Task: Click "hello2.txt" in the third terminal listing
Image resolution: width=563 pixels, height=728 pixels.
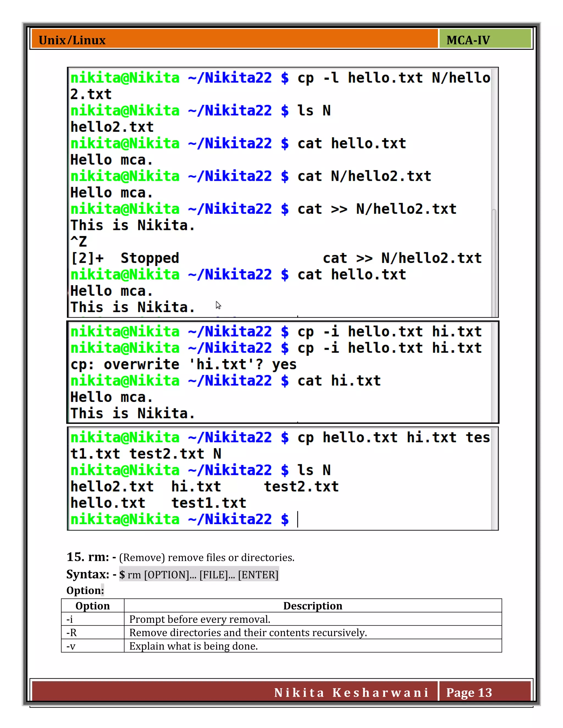Action: [112, 487]
